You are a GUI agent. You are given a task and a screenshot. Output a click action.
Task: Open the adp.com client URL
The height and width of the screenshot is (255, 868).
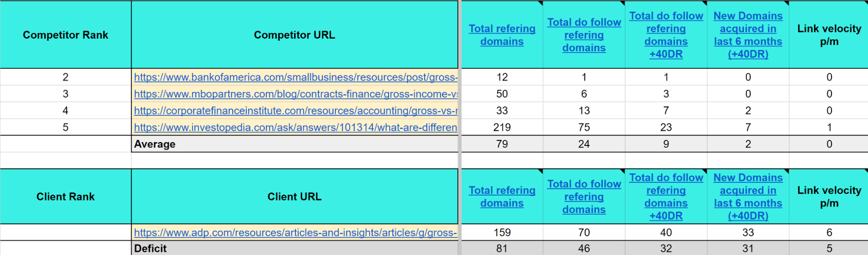click(295, 233)
